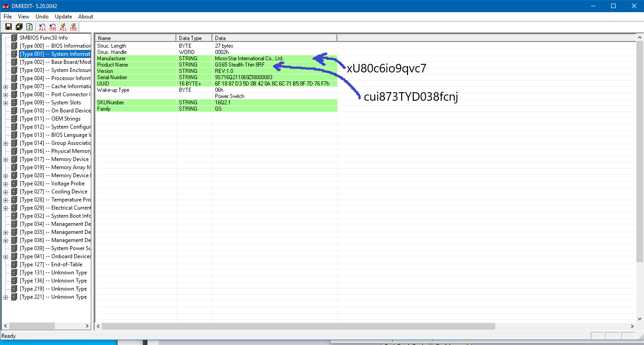Select Type 039 System Power Supply entry
This screenshot has width=644, height=345.
[55, 248]
